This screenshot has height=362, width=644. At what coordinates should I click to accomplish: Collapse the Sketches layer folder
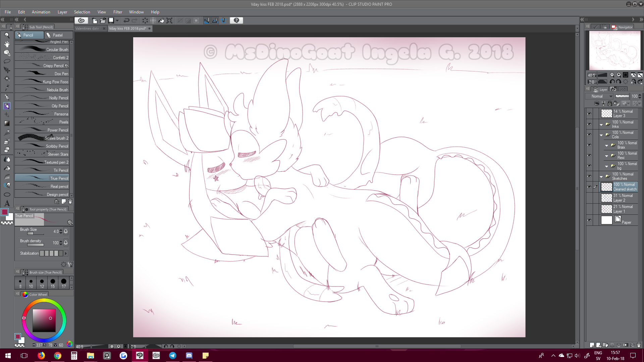601,176
